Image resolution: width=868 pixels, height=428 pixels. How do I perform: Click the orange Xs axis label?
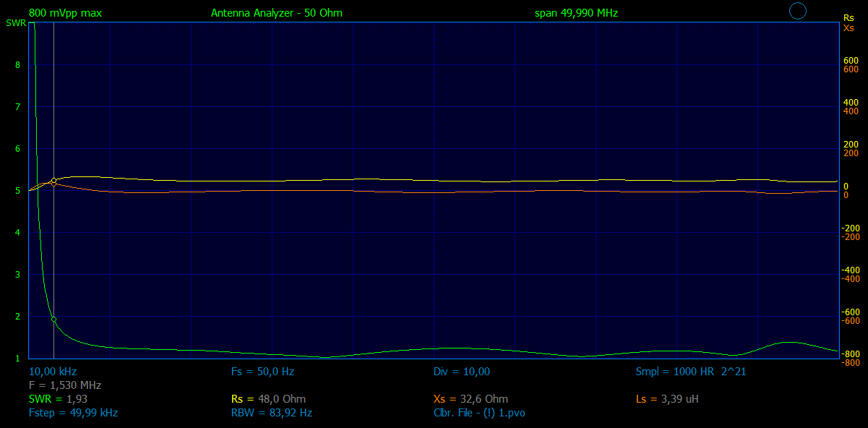pos(848,27)
